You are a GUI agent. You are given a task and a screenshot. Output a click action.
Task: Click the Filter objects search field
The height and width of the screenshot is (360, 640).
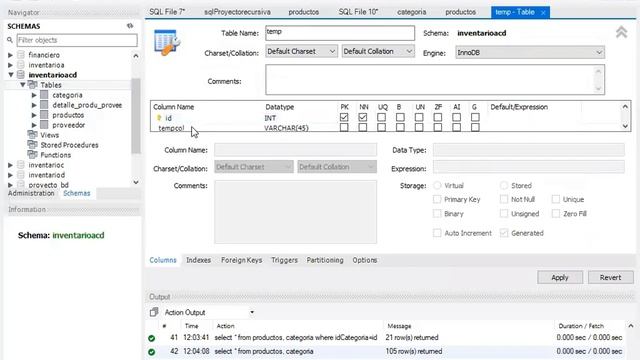pyautogui.click(x=77, y=40)
